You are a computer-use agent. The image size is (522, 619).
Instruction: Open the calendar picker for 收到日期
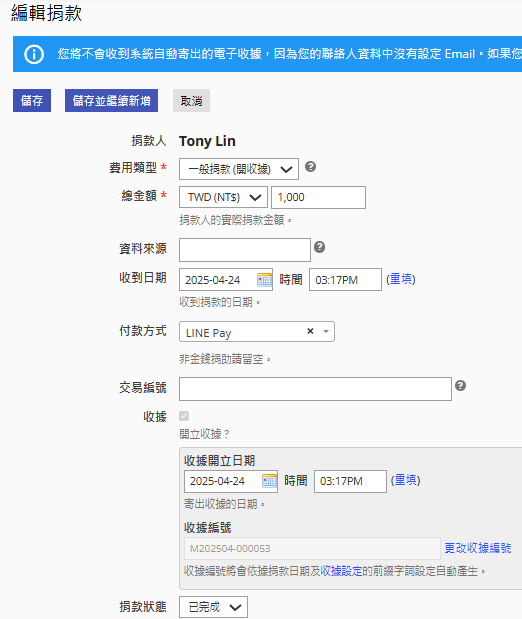264,280
